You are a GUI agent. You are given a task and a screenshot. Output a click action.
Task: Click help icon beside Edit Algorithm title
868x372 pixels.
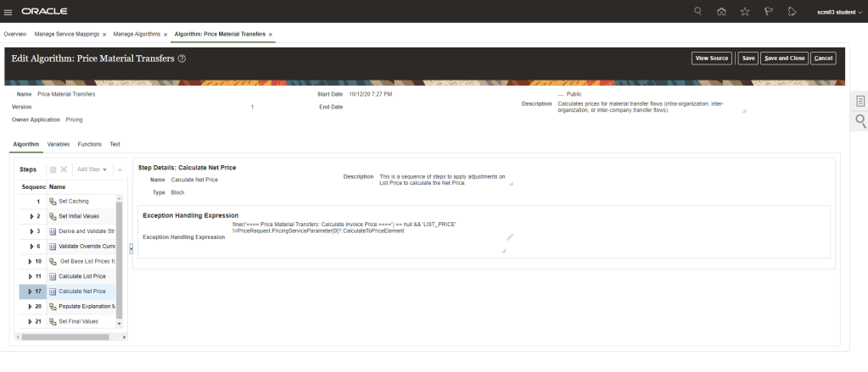182,59
